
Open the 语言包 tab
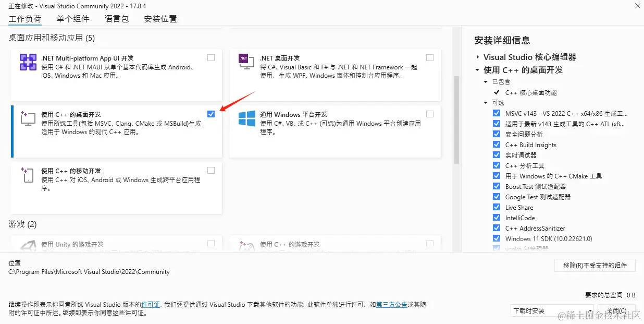click(117, 19)
